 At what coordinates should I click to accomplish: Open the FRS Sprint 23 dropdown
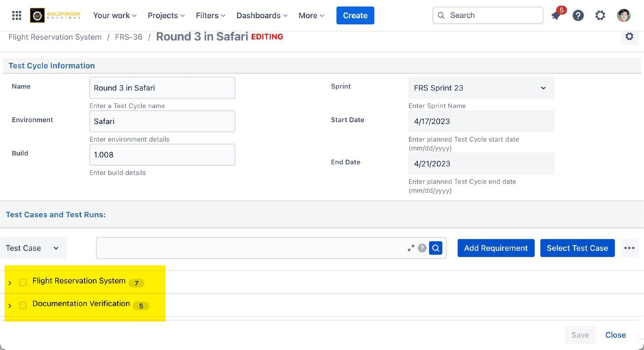click(x=480, y=88)
